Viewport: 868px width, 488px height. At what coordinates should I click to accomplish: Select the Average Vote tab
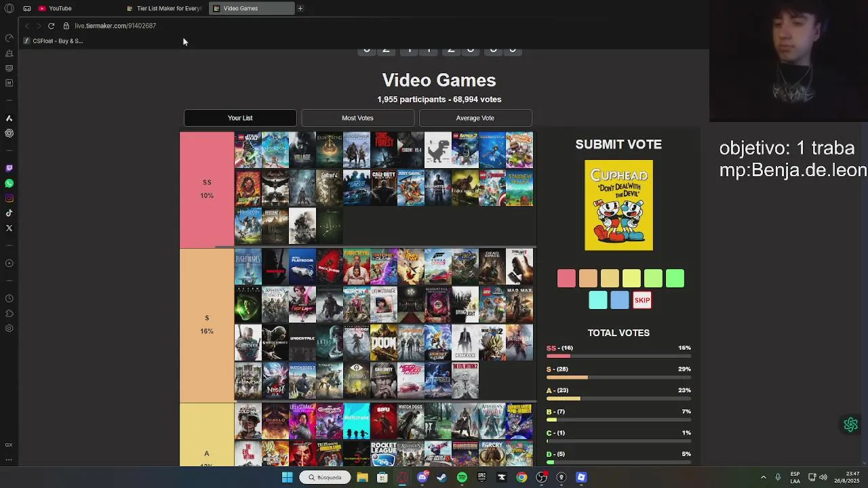[475, 118]
